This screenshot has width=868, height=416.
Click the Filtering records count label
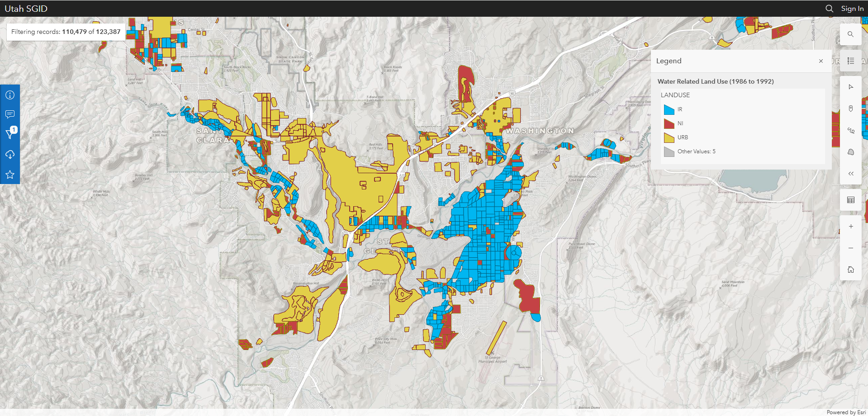(66, 32)
